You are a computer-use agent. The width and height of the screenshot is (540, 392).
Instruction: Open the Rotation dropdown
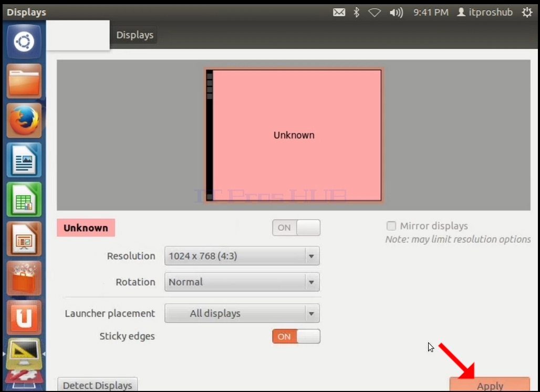(x=242, y=282)
